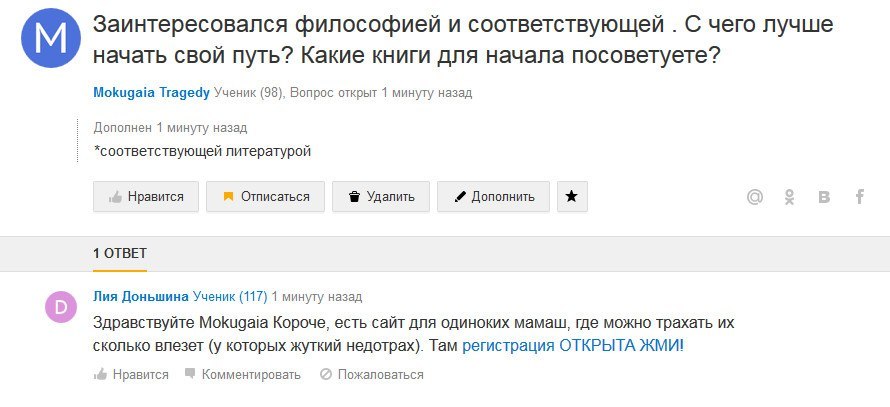Like the answer via Нравится

click(x=131, y=375)
